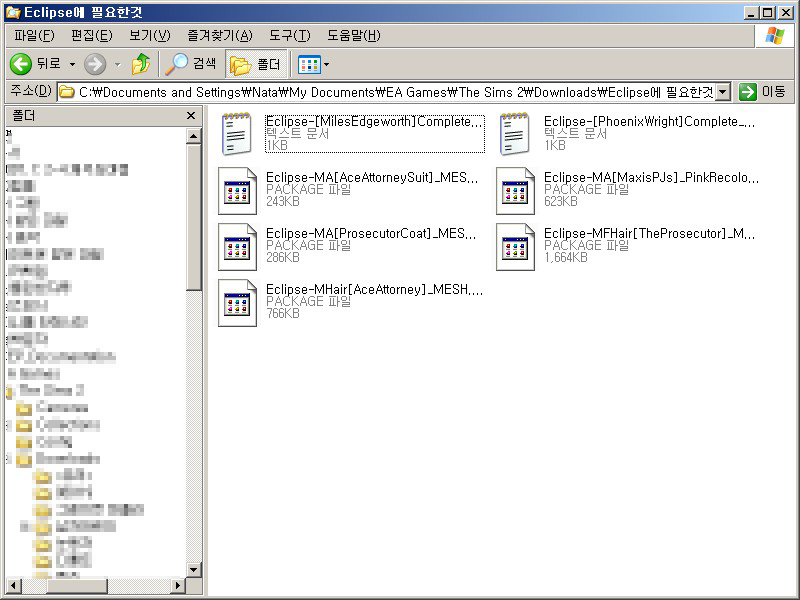The image size is (800, 600).
Task: Click the grayed Forward arrow button
Action: point(95,64)
